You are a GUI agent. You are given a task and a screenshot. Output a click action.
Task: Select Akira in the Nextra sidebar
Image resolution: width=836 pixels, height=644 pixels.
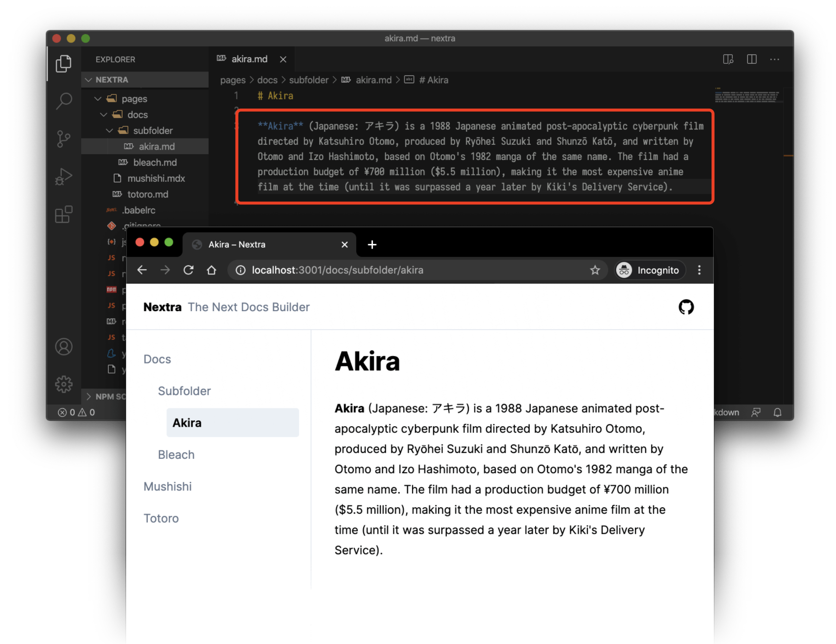[x=233, y=423]
